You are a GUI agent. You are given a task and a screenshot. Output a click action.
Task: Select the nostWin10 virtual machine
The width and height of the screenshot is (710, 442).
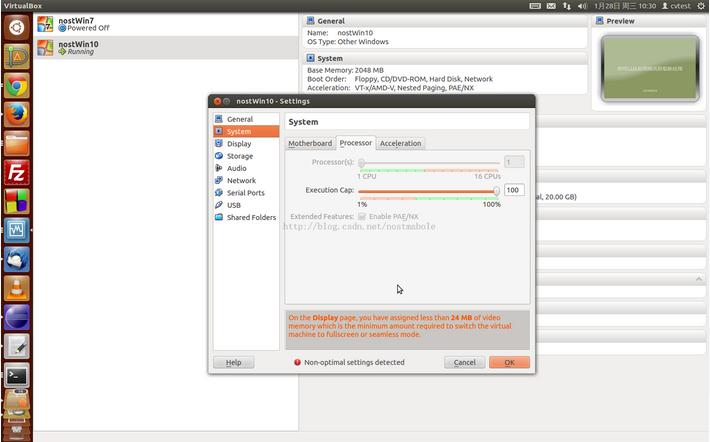pos(166,48)
